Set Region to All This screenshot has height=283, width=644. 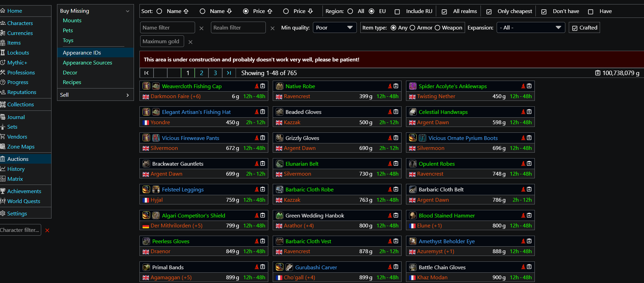point(350,11)
